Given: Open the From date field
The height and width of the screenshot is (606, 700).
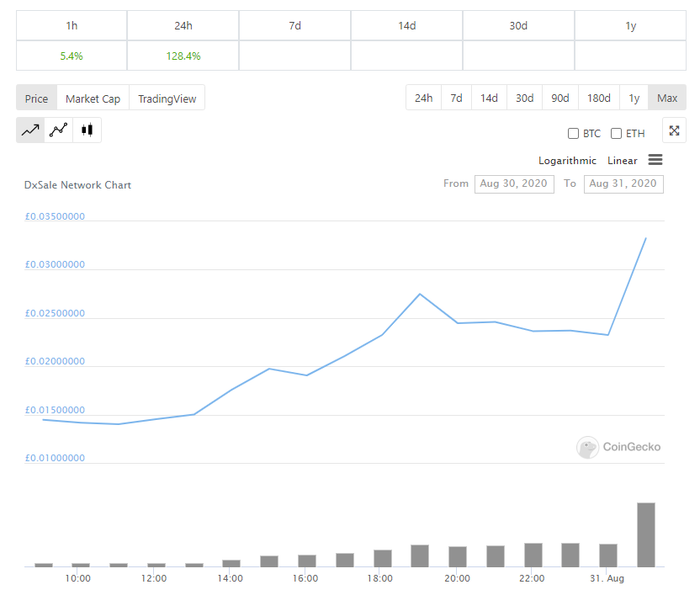Looking at the screenshot, I should [514, 183].
